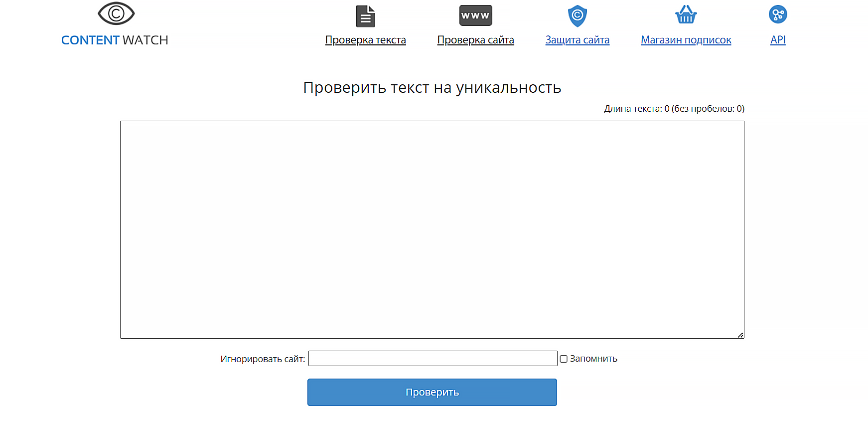Viewport: 868px width, 423px height.
Task: Click the round blue API icon
Action: point(778,14)
